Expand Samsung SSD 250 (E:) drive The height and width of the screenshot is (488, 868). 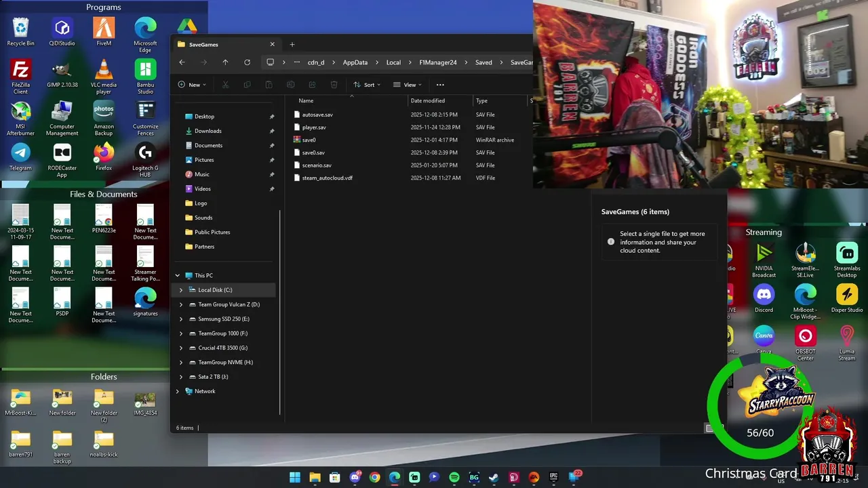[x=181, y=319]
